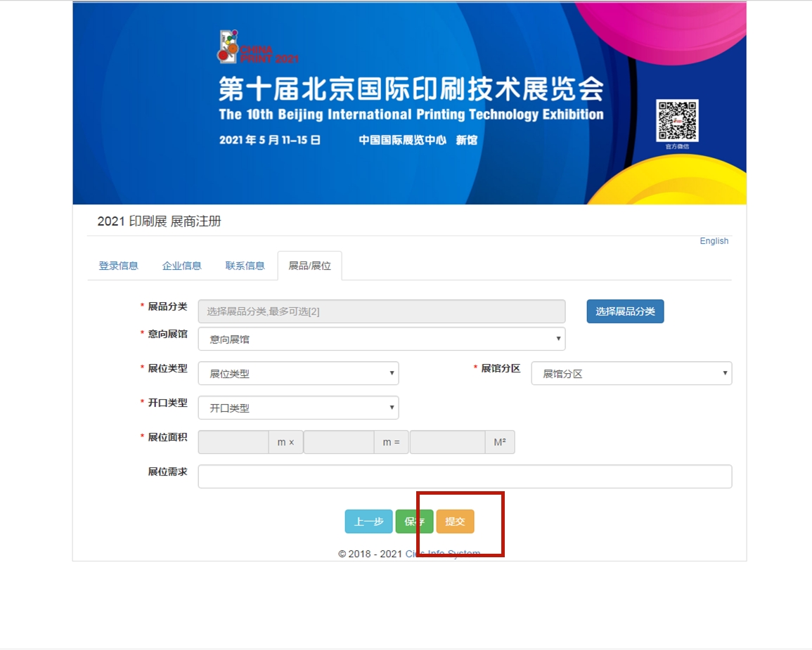Expand the 意向展馆 dropdown
The image size is (812, 650).
(x=381, y=339)
